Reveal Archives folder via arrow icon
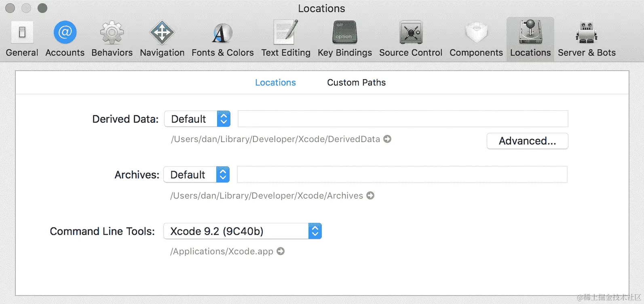Viewport: 644px width, 304px height. tap(370, 195)
